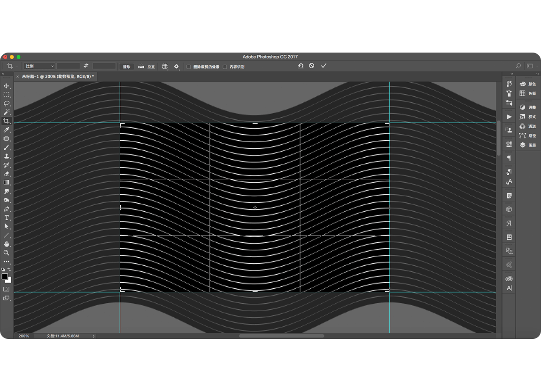The height and width of the screenshot is (392, 541).
Task: Select the Magic Wand tool
Action: (x=6, y=112)
